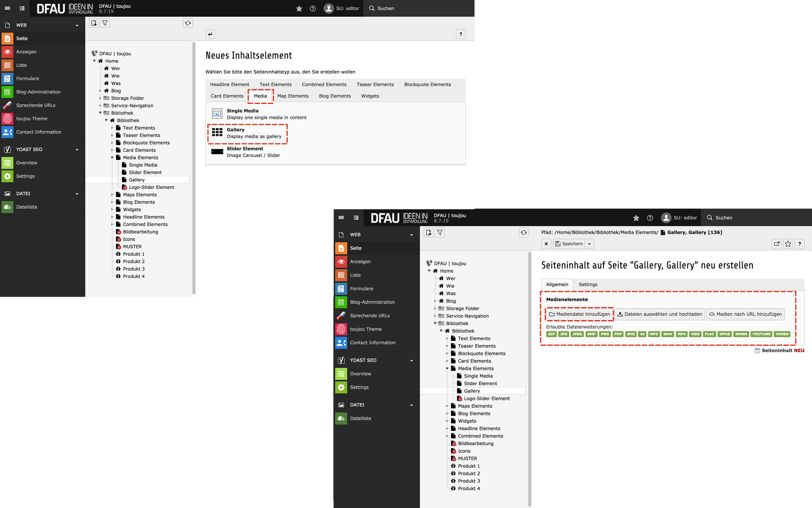Click the Suchen search field in the lower window
This screenshot has width=812, height=508.
point(756,218)
